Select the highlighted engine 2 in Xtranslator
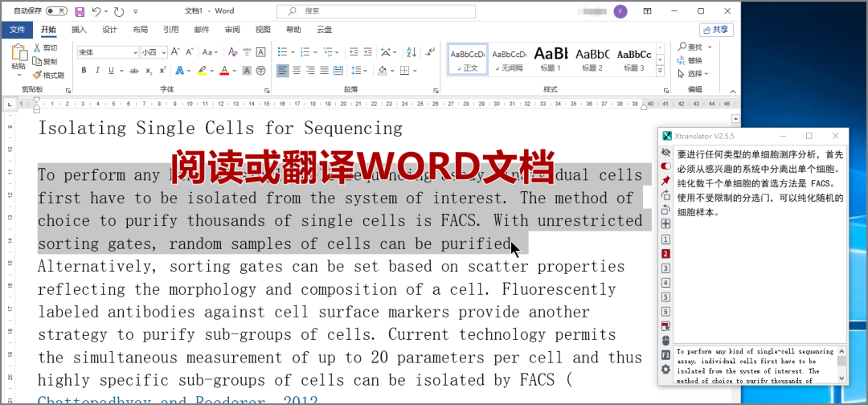The height and width of the screenshot is (405, 868). [x=666, y=254]
